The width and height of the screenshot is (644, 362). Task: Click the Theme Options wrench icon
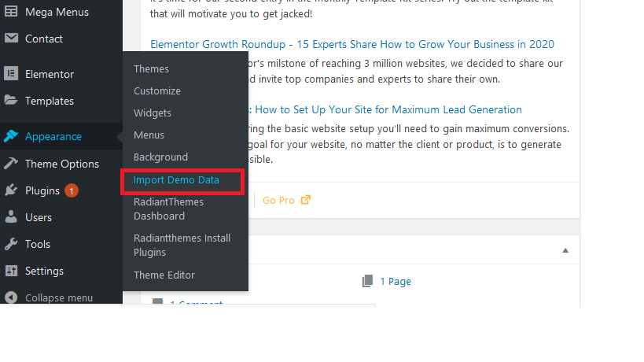[x=11, y=164]
